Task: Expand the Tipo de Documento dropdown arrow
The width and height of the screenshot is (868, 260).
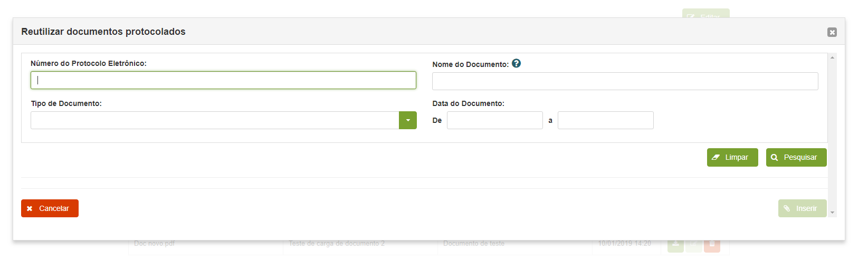Action: tap(407, 120)
